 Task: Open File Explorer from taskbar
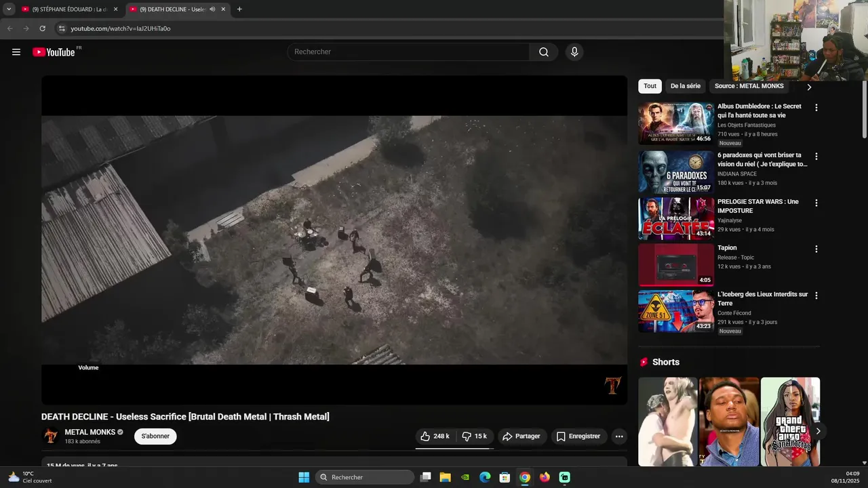(x=445, y=477)
